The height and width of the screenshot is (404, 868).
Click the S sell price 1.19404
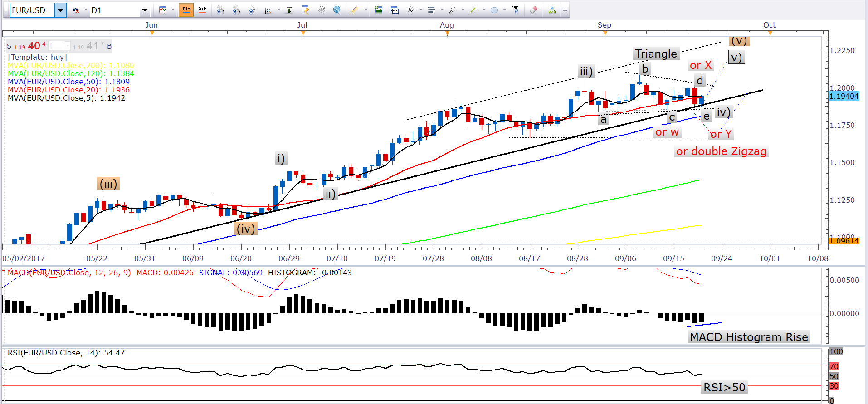click(28, 46)
